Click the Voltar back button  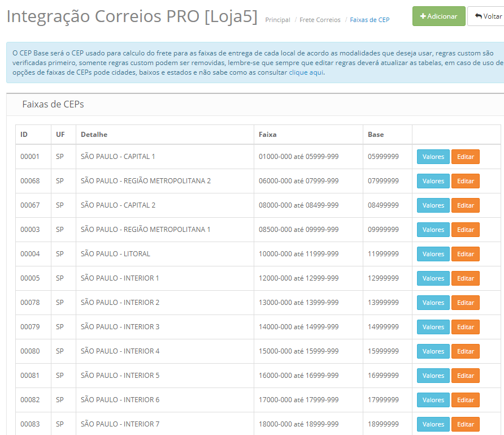coord(486,16)
